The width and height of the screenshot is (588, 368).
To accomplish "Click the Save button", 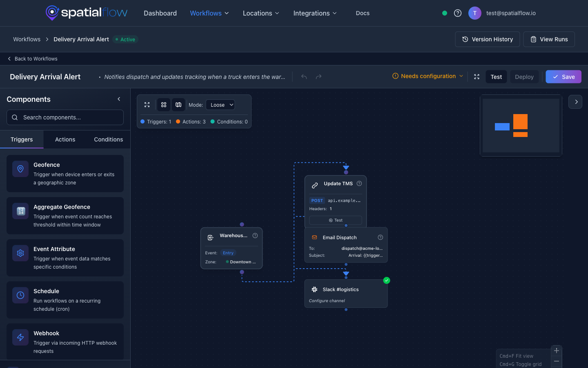I will tap(563, 76).
